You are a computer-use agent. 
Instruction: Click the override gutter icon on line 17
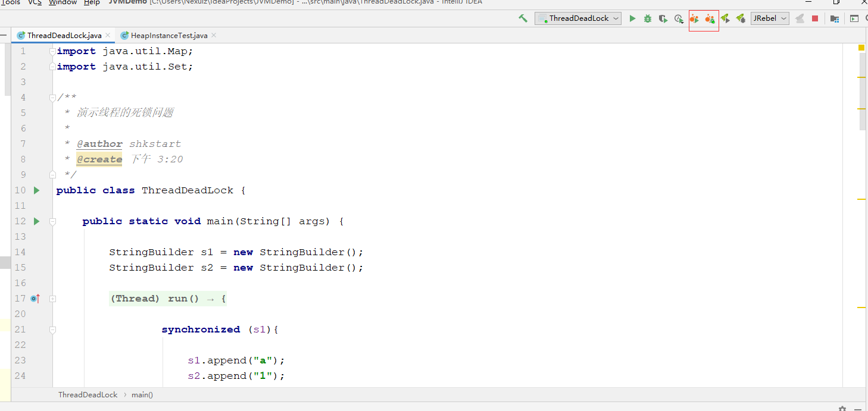point(35,299)
